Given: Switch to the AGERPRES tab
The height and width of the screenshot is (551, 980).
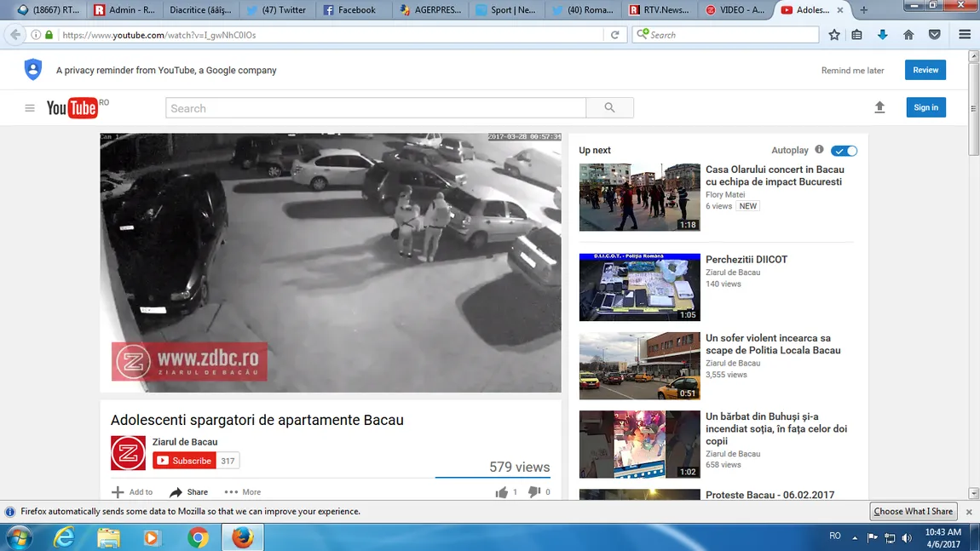Looking at the screenshot, I should coord(430,10).
